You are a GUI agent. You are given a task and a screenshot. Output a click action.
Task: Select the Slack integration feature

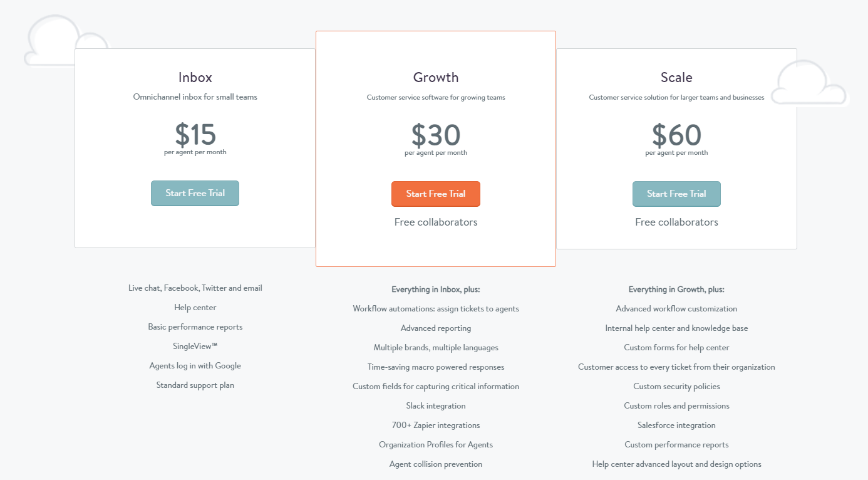tap(436, 405)
